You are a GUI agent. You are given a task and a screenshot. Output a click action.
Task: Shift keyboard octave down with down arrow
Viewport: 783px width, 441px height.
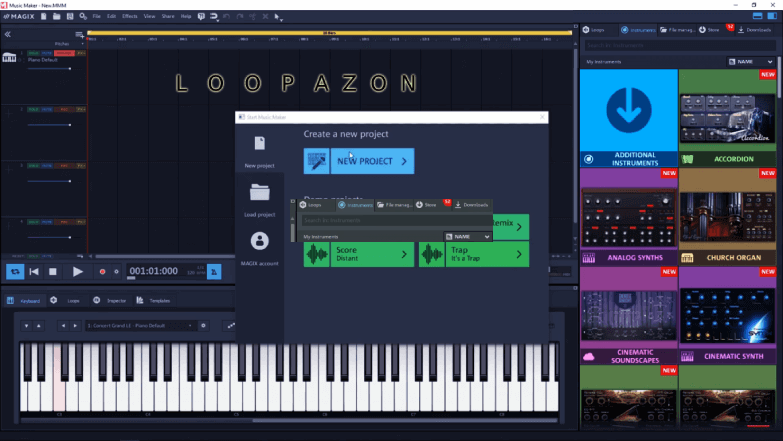pos(26,326)
